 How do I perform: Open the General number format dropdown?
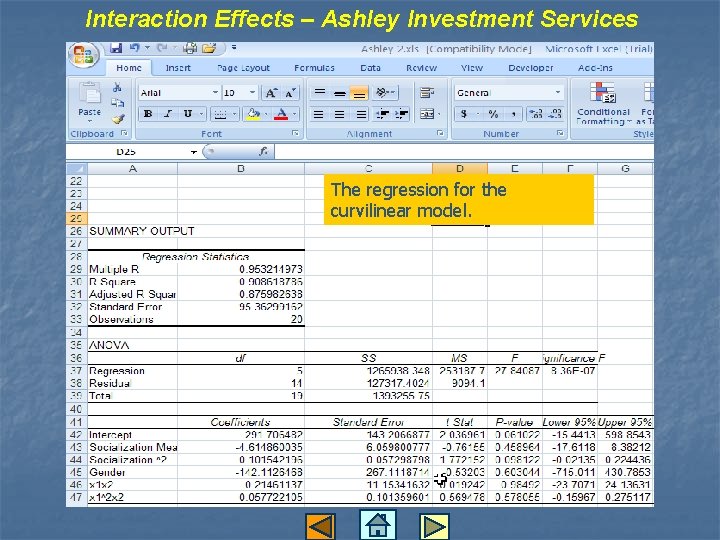[558, 93]
